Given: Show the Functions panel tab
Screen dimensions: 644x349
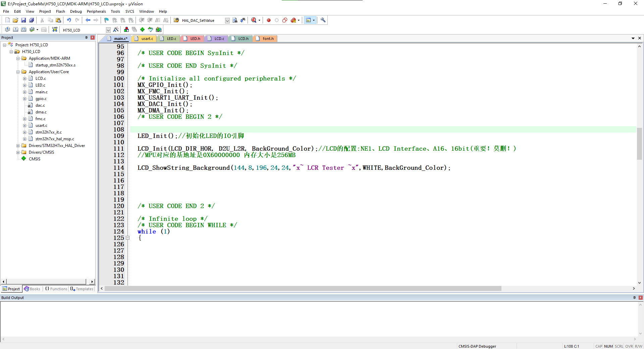Looking at the screenshot, I should (x=56, y=289).
